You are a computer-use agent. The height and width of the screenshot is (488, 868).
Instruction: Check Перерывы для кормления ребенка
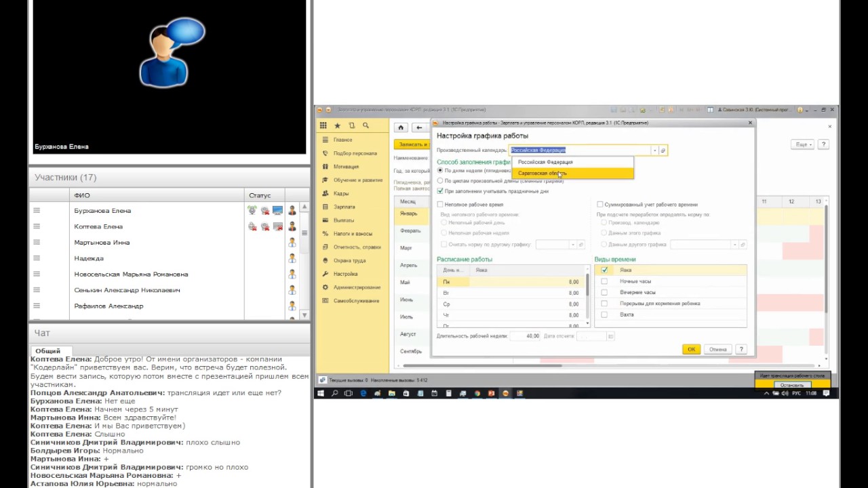pos(604,304)
